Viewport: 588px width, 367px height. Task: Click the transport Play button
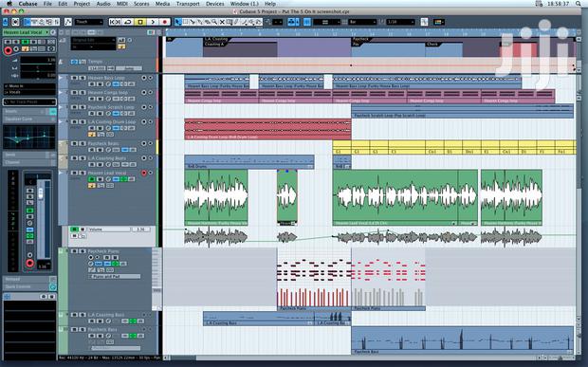click(153, 22)
